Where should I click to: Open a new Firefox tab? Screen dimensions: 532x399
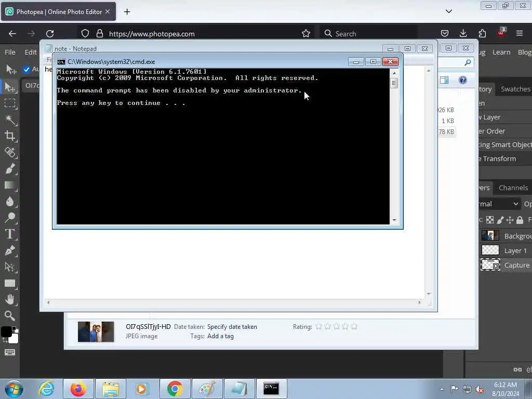[127, 12]
